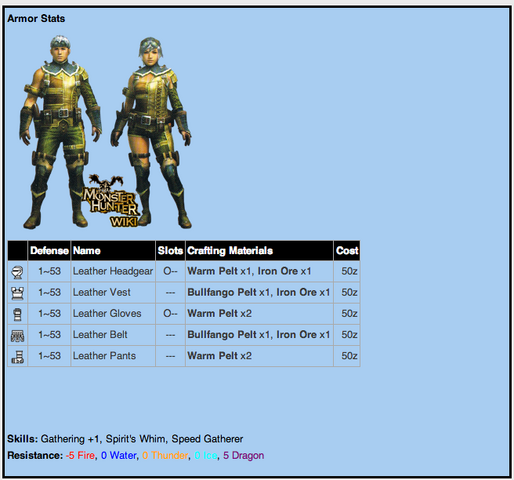
Task: Click the chest armor icon beside Leather Vest
Action: [x=17, y=293]
